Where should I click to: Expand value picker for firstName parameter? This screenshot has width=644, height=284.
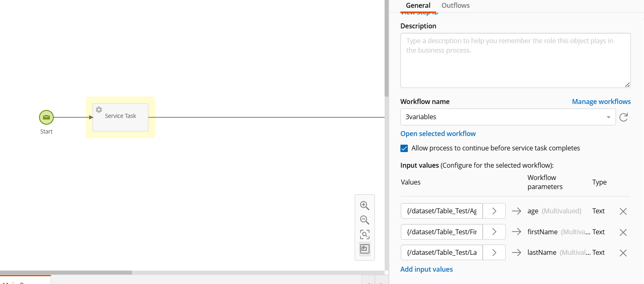[x=494, y=232]
